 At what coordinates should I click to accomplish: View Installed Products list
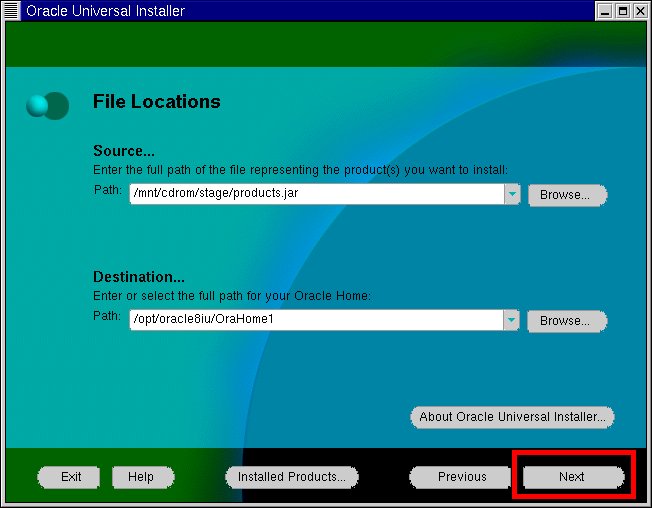pyautogui.click(x=291, y=477)
